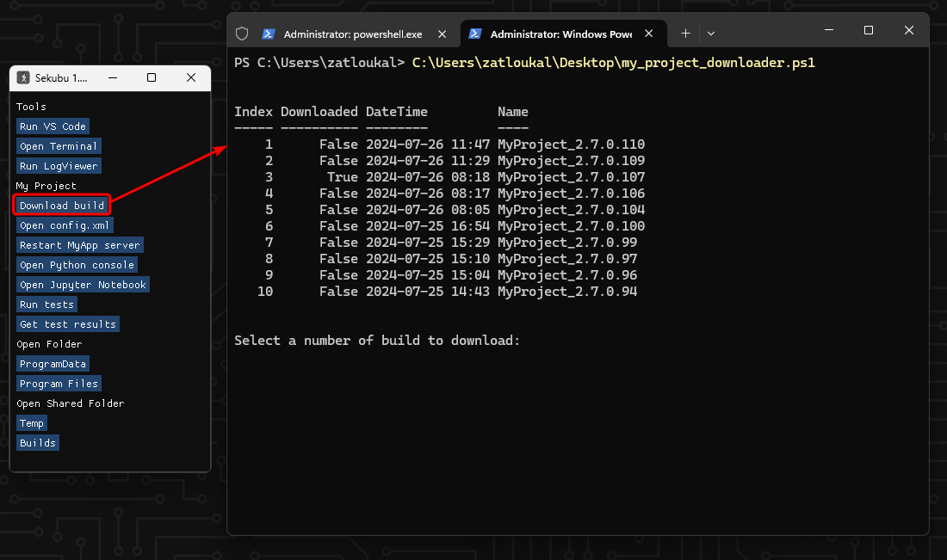
Task: Maximize the Sekubu window
Action: (152, 77)
